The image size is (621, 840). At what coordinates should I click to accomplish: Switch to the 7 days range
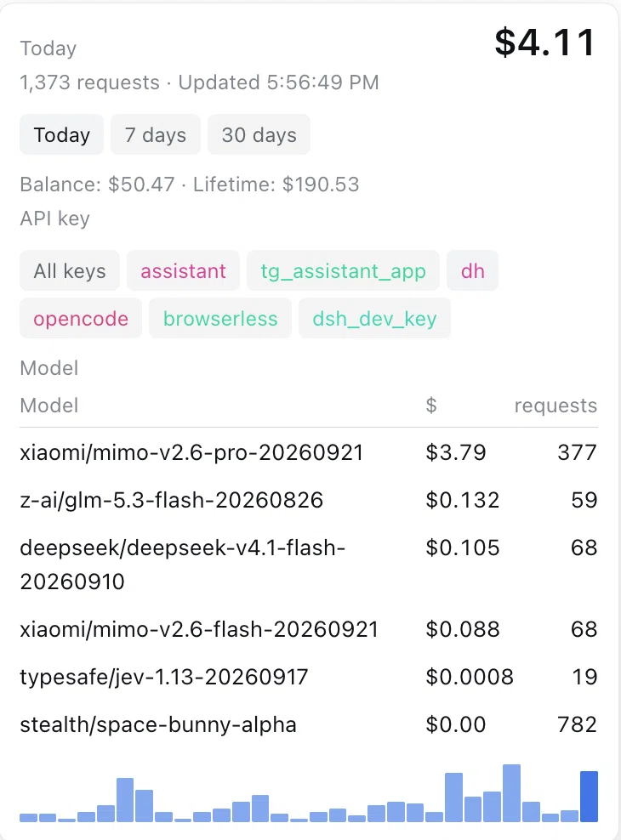(x=156, y=134)
